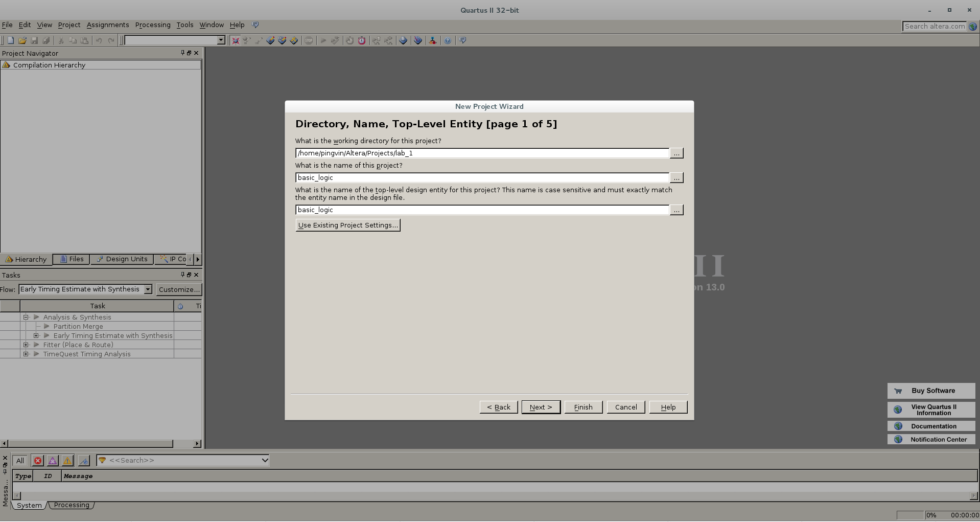Viewport: 980px width, 522px height.
Task: Browse next to the top-level entity field
Action: click(676, 210)
